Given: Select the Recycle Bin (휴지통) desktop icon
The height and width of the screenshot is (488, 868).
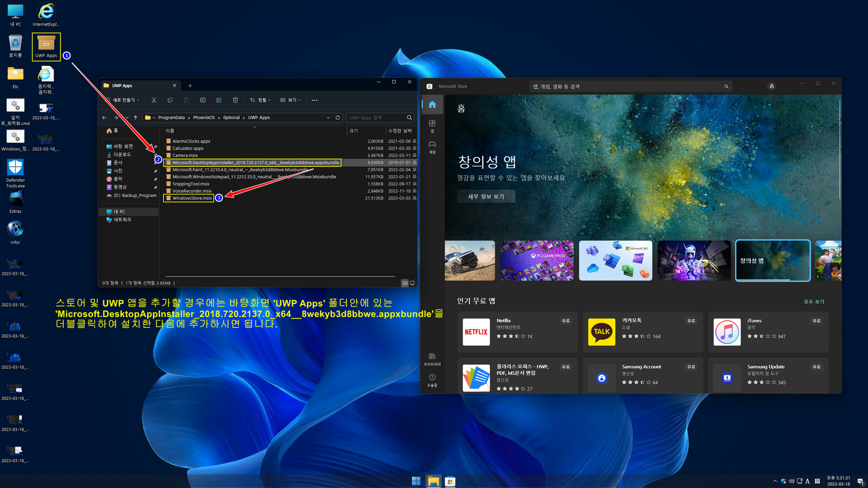Looking at the screenshot, I should [x=15, y=46].
